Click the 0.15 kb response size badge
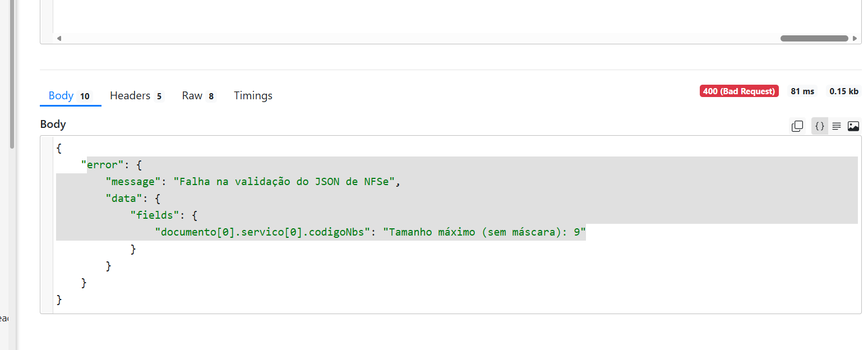 pyautogui.click(x=844, y=91)
